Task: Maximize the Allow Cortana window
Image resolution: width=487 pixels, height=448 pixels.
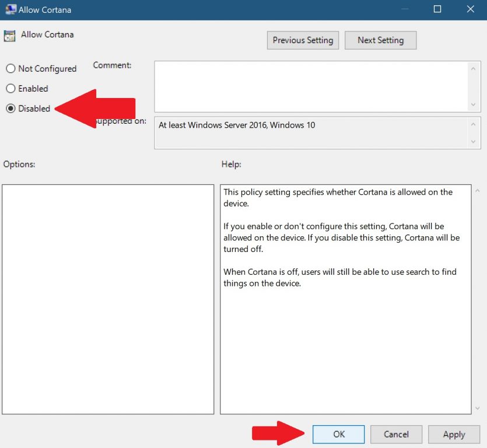Action: tap(437, 9)
